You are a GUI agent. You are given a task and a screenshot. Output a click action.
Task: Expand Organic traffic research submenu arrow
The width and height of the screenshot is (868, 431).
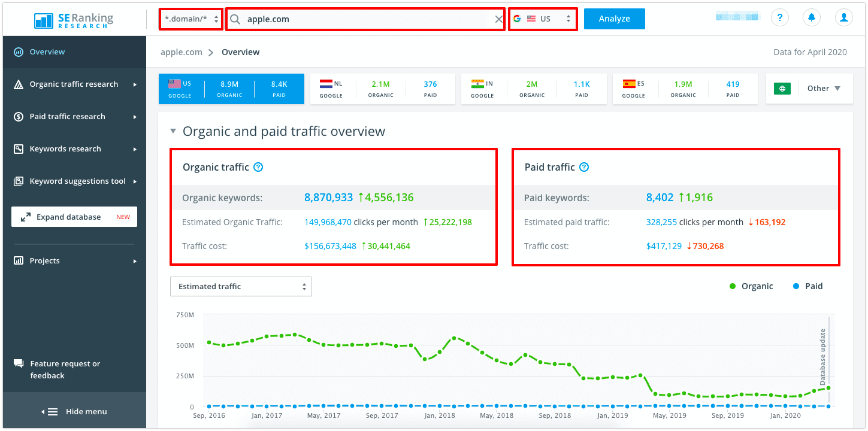135,84
